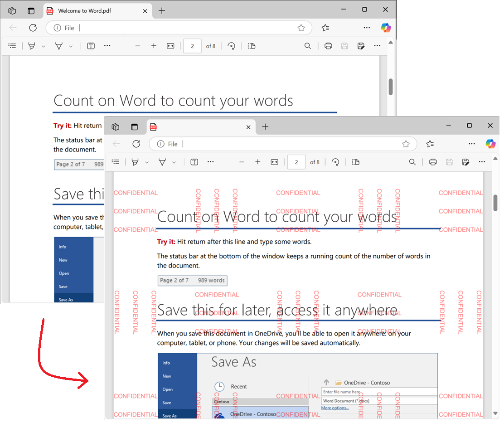
Task: Rotate the PDF page
Action: coord(335,162)
